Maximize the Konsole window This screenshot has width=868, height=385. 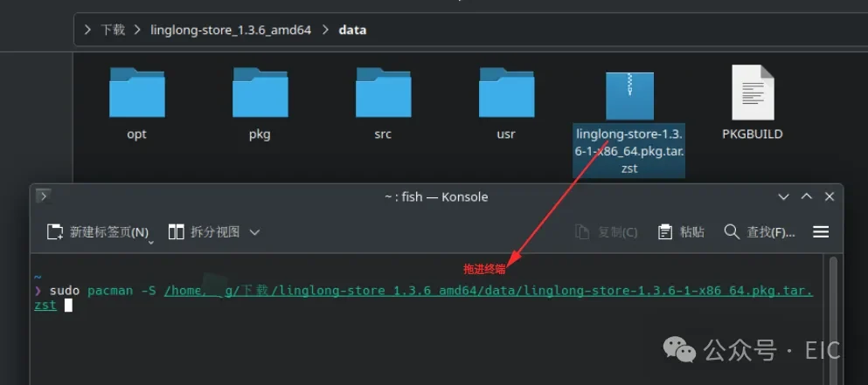807,196
